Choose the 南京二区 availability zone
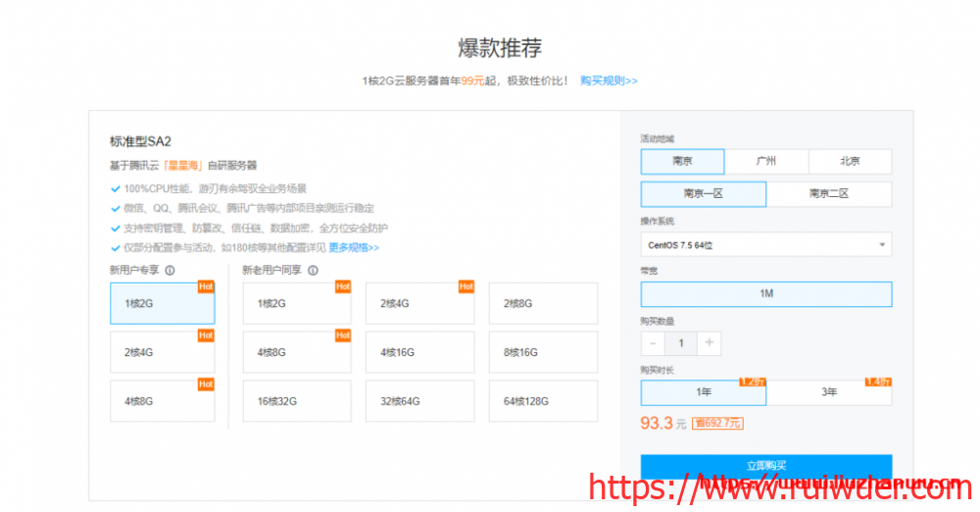 828,194
